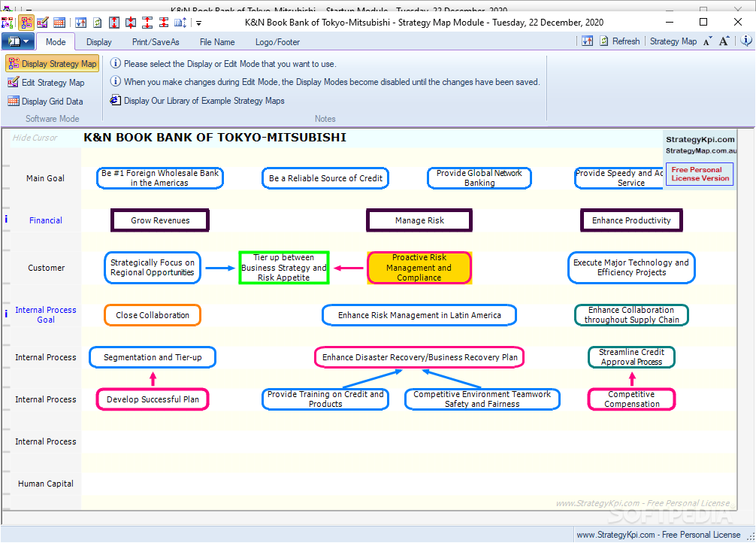Click the StrategyKpi.com logo link
756x543 pixels.
[x=700, y=139]
